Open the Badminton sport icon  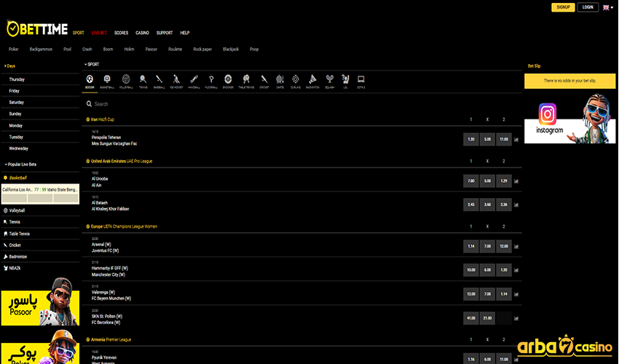313,80
